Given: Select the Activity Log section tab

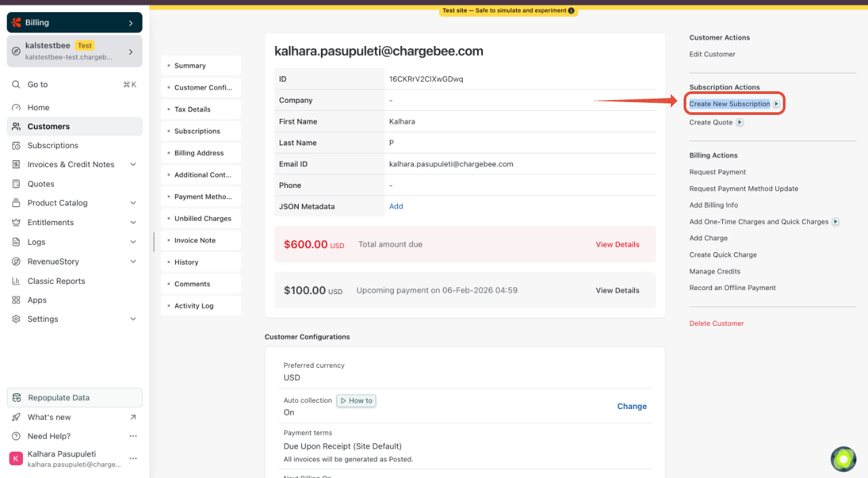Looking at the screenshot, I should (194, 306).
